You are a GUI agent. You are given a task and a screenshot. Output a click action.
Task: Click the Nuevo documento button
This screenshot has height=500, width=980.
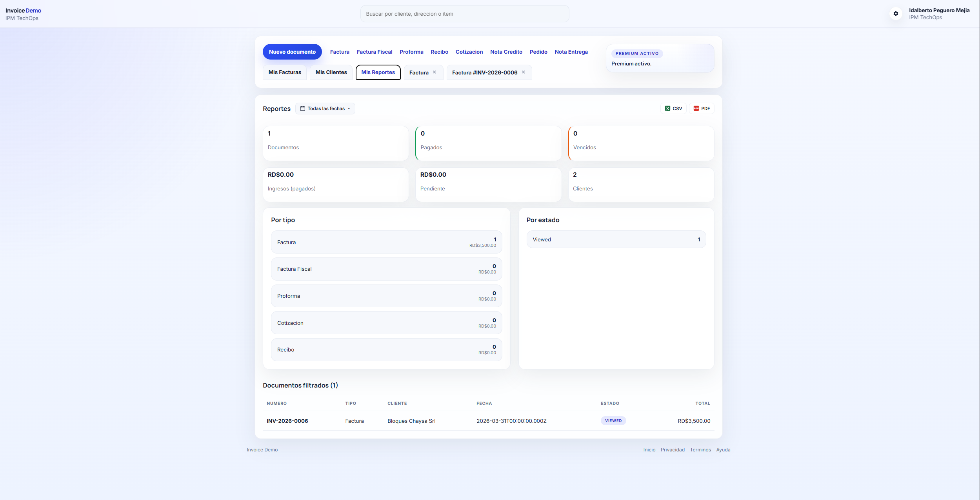(x=292, y=51)
